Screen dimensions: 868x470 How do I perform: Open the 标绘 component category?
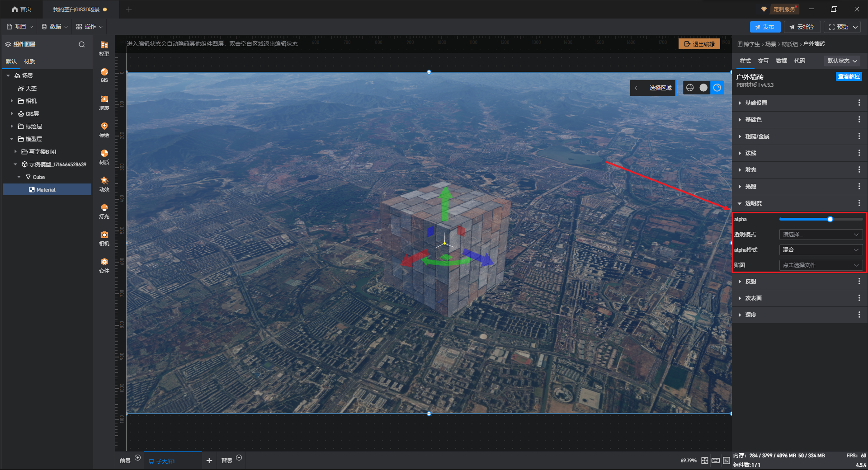point(104,130)
